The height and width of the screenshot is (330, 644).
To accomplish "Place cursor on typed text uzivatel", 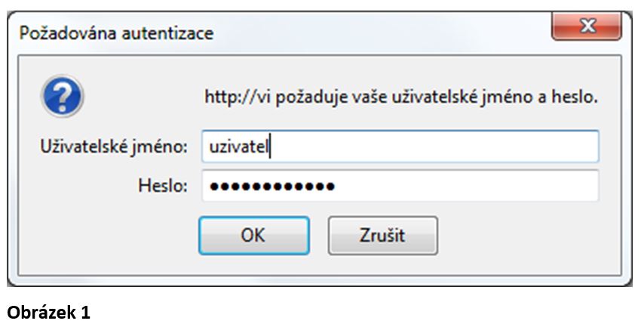I will [x=239, y=147].
